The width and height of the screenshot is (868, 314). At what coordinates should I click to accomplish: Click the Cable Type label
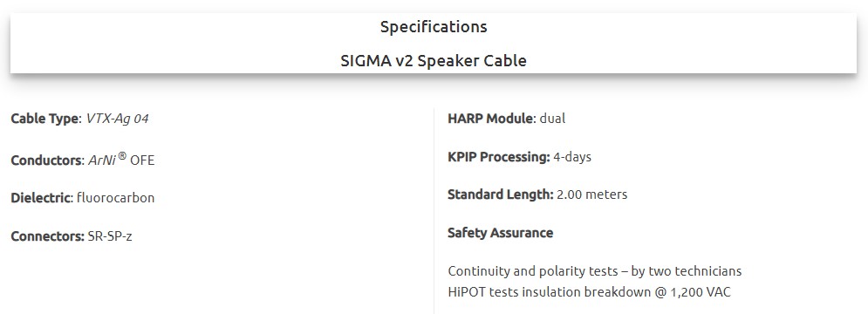tap(45, 119)
